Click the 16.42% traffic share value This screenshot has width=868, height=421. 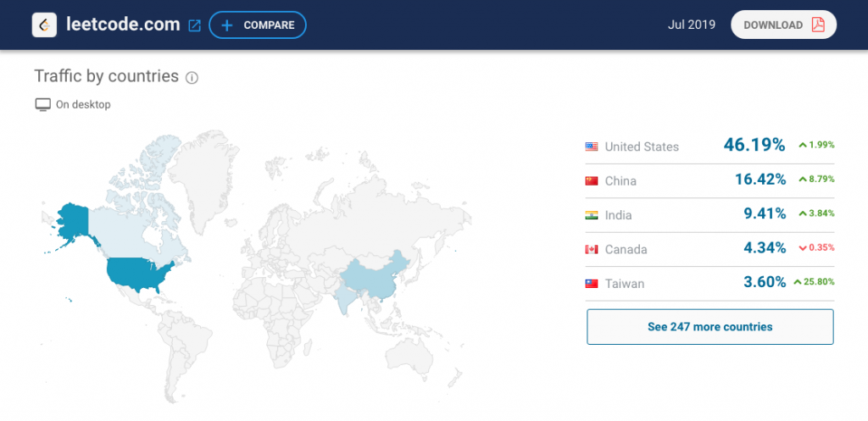point(760,180)
